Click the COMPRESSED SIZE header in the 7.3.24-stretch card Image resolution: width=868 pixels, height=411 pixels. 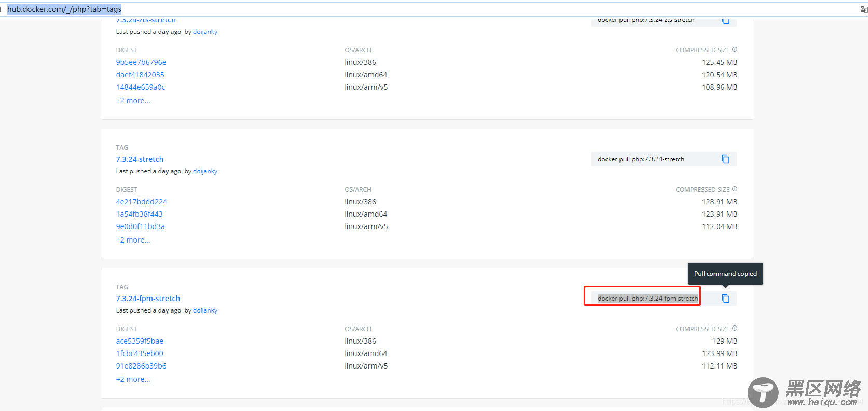point(702,190)
